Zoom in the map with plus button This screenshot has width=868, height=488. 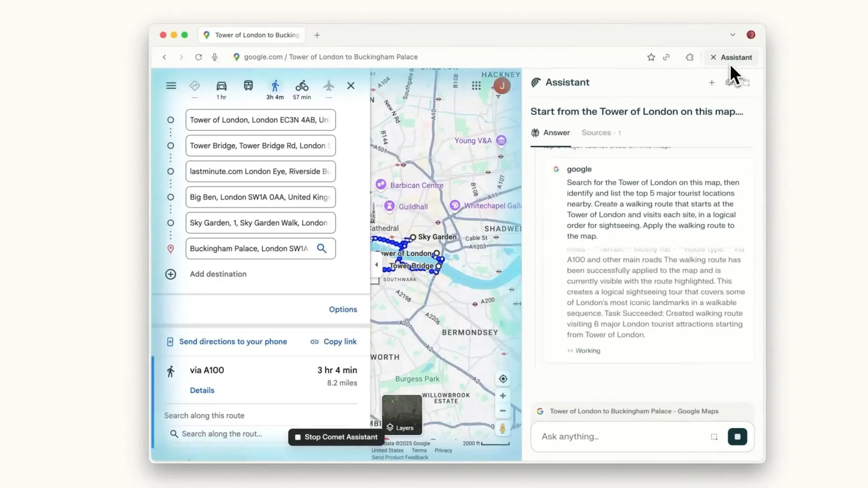point(503,396)
